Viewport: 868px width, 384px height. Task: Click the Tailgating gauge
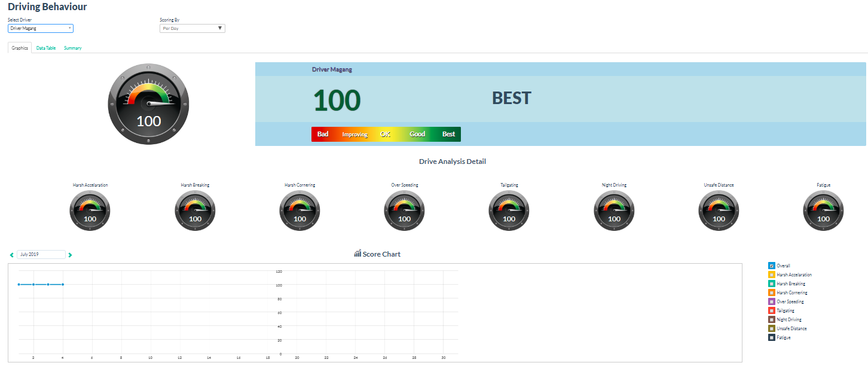(509, 211)
